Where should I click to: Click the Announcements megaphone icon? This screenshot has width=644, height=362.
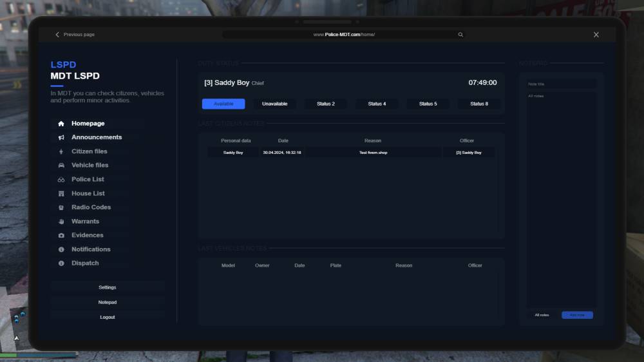[61, 137]
